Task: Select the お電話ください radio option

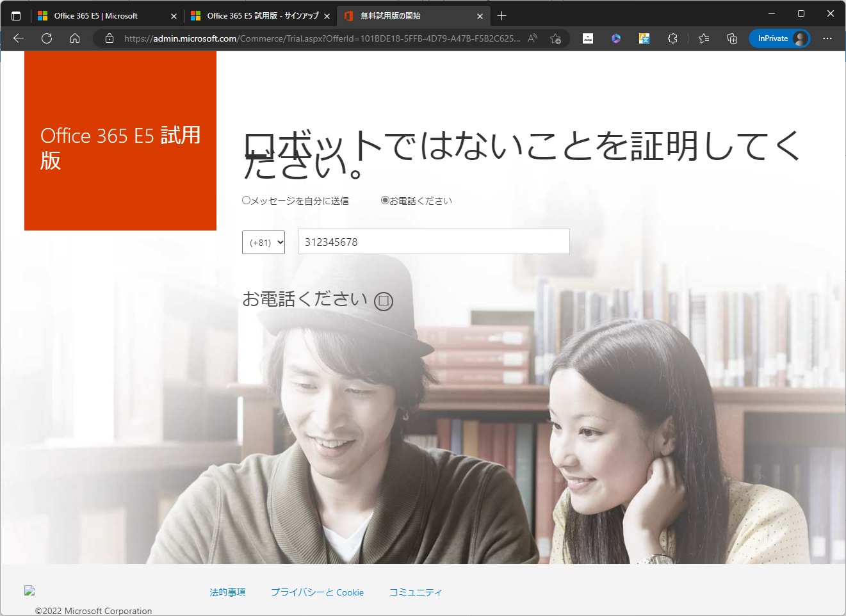Action: click(x=385, y=200)
